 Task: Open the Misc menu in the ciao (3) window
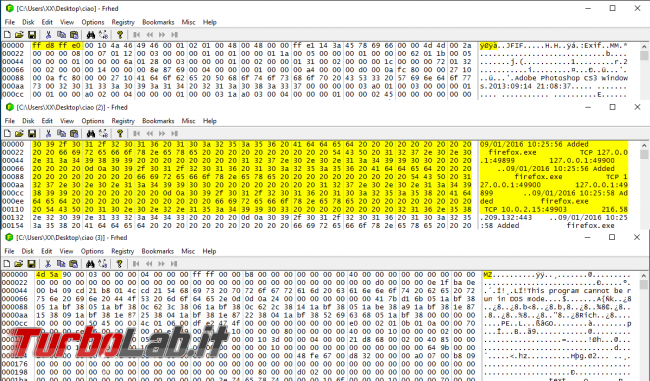pos(188,251)
